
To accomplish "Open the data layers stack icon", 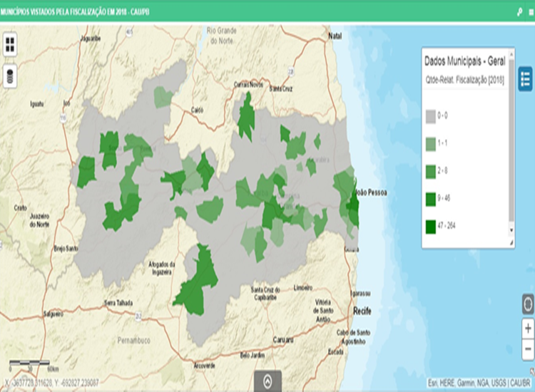I will point(11,76).
